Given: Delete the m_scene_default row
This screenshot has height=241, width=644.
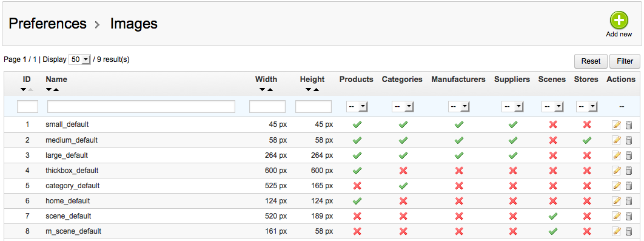Looking at the screenshot, I should click(628, 231).
